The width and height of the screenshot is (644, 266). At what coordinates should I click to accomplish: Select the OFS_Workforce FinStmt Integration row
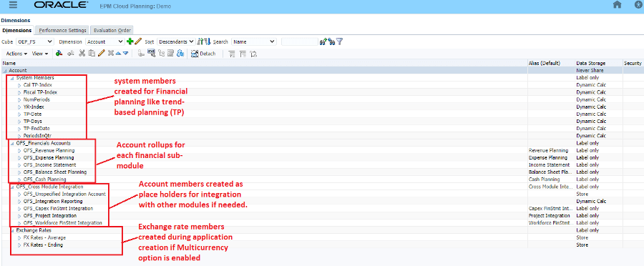coord(322,223)
